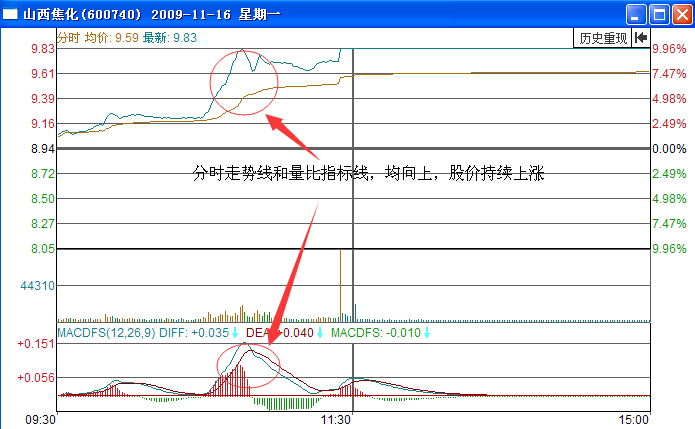Maximize the 山西焦化 chart window

[658, 15]
